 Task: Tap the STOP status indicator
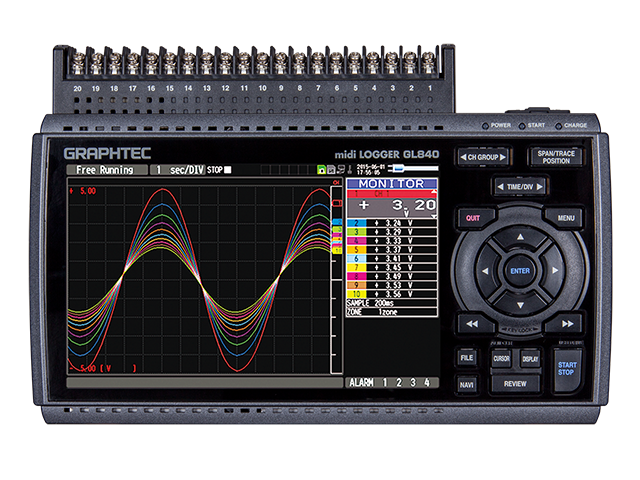click(x=219, y=170)
